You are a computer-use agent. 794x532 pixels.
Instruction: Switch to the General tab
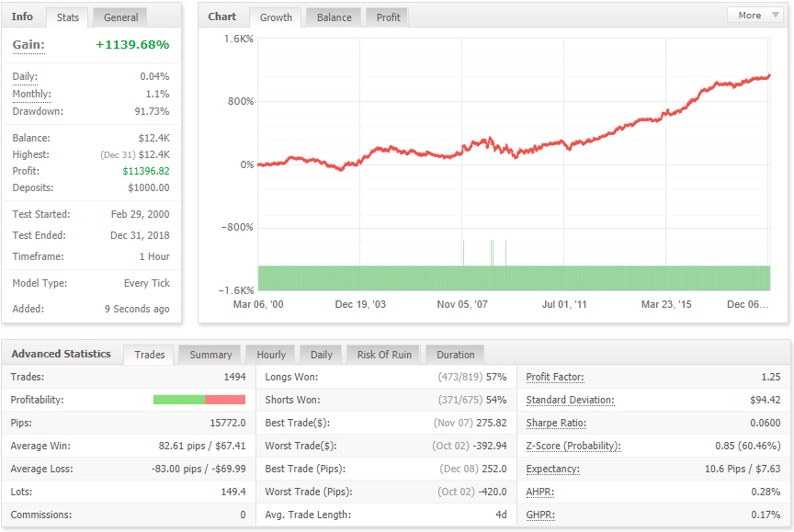click(x=120, y=17)
